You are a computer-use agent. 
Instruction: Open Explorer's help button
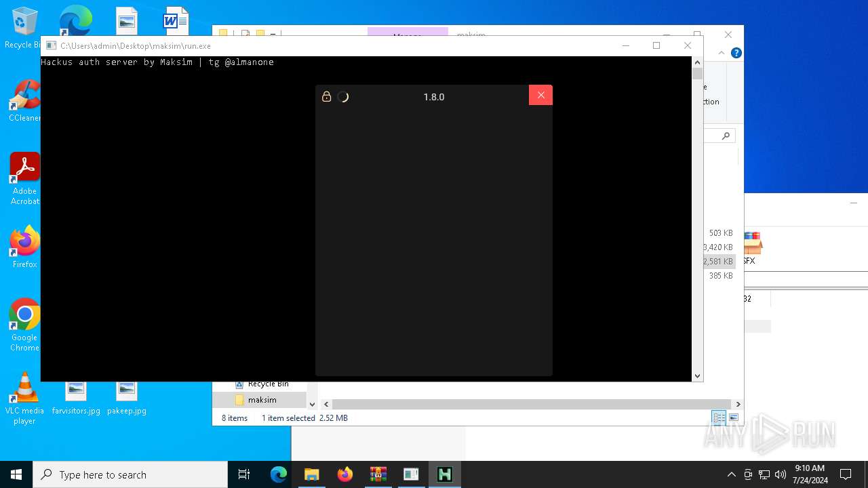tap(736, 53)
